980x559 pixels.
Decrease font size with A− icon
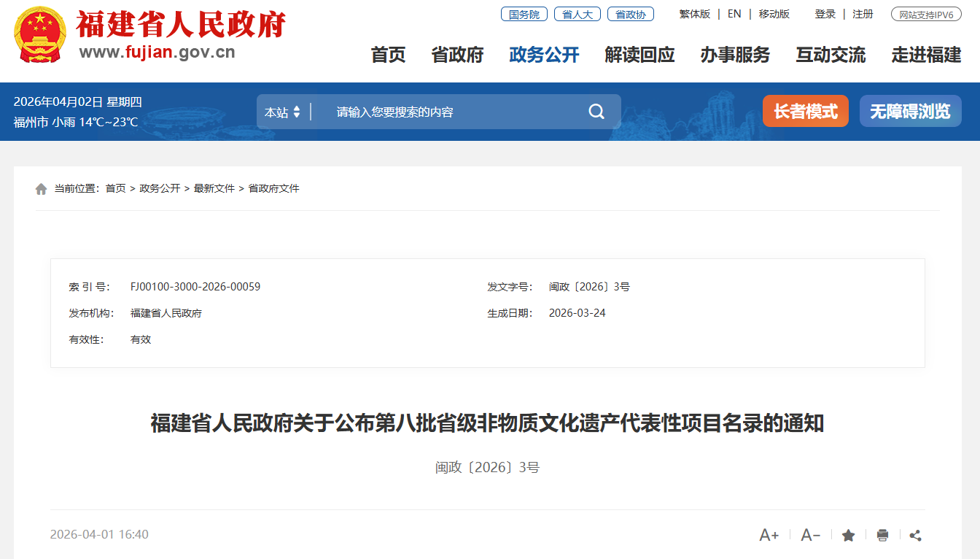click(x=810, y=535)
